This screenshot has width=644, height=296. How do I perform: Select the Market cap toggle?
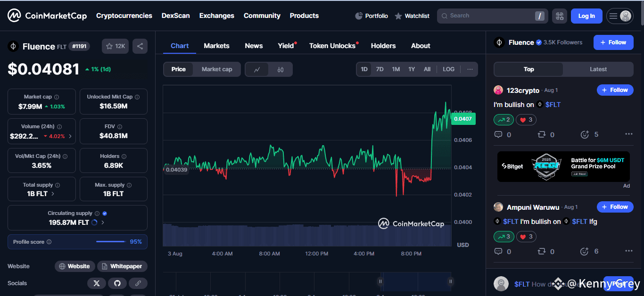(x=217, y=69)
